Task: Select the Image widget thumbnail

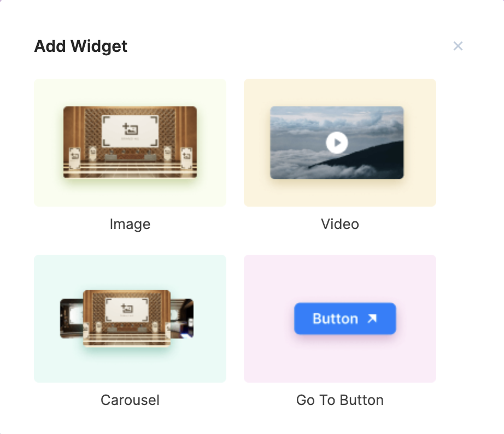Action: [130, 142]
